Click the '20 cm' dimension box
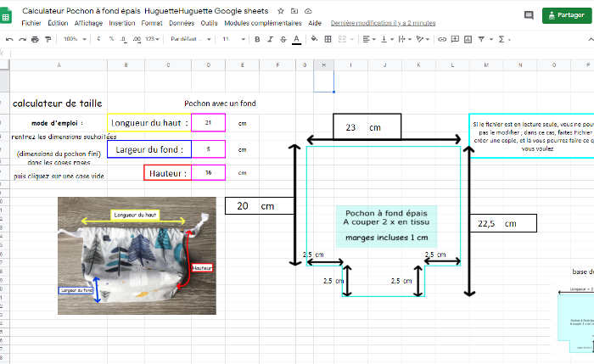 coord(260,205)
